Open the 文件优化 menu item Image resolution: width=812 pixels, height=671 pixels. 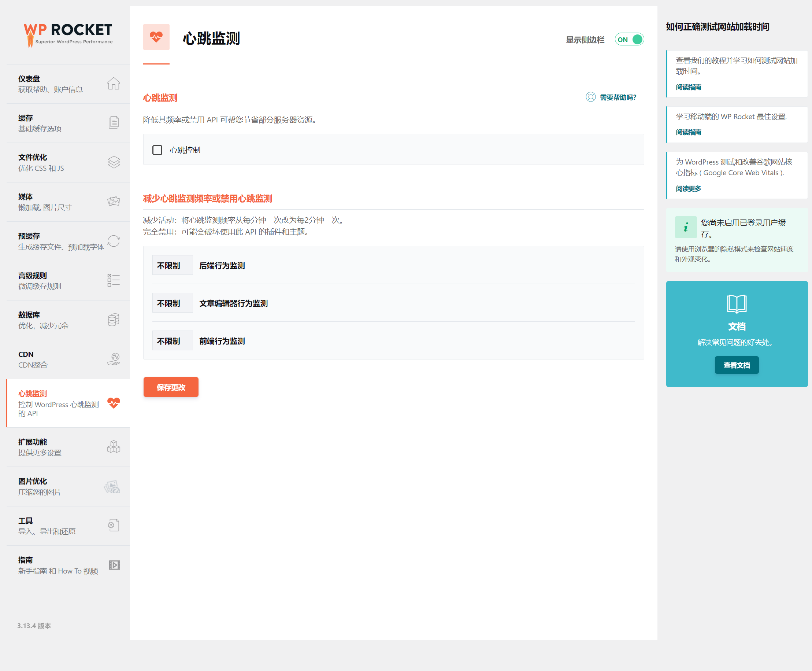tap(68, 163)
